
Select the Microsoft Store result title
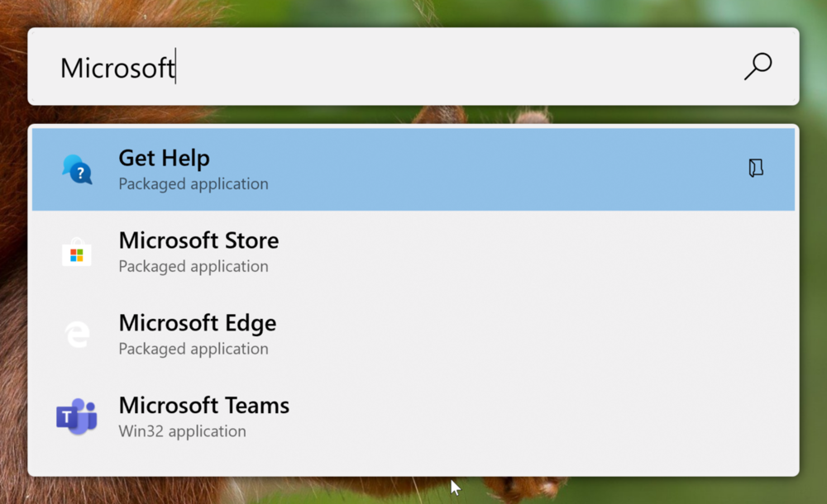coord(198,240)
